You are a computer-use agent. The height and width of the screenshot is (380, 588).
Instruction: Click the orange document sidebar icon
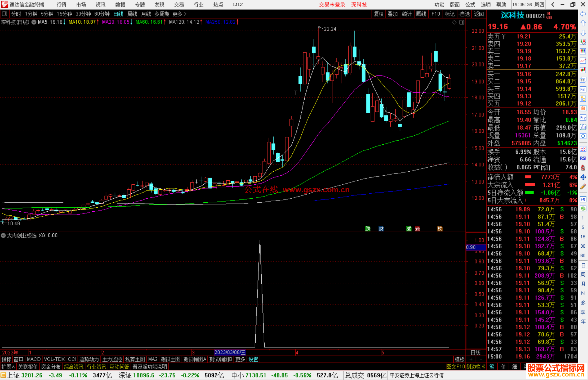[583, 108]
